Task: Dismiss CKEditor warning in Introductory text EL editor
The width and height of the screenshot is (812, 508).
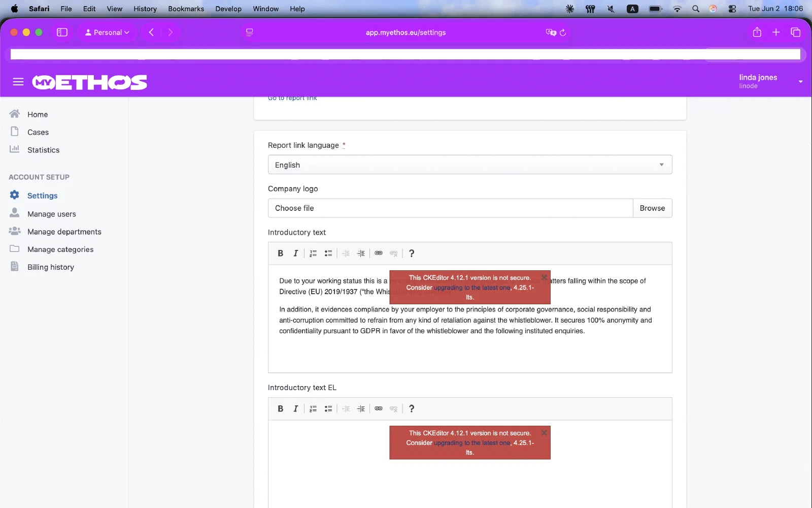Action: (x=544, y=433)
